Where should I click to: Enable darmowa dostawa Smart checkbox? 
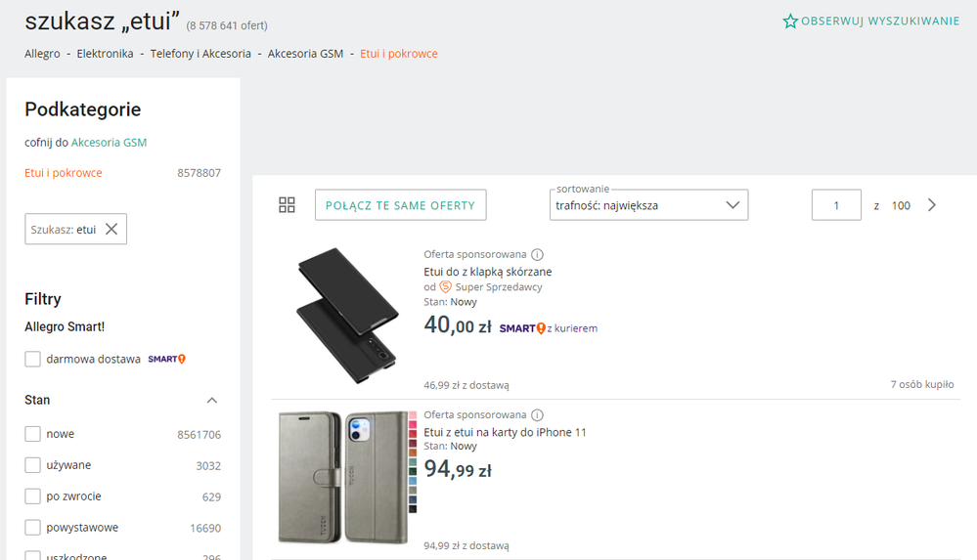point(33,360)
